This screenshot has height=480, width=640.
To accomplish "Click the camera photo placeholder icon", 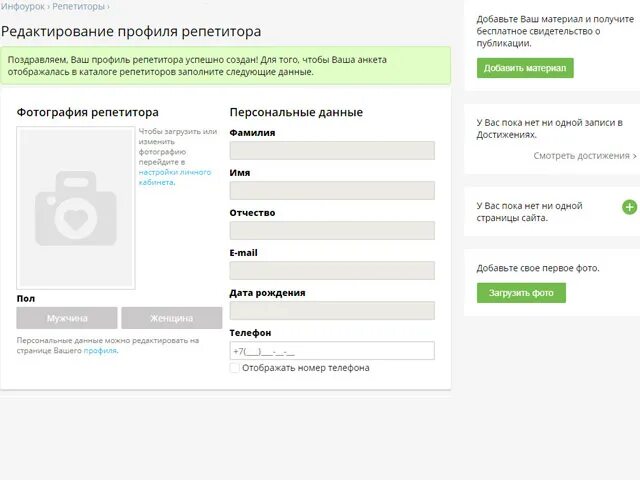I will pos(76,208).
